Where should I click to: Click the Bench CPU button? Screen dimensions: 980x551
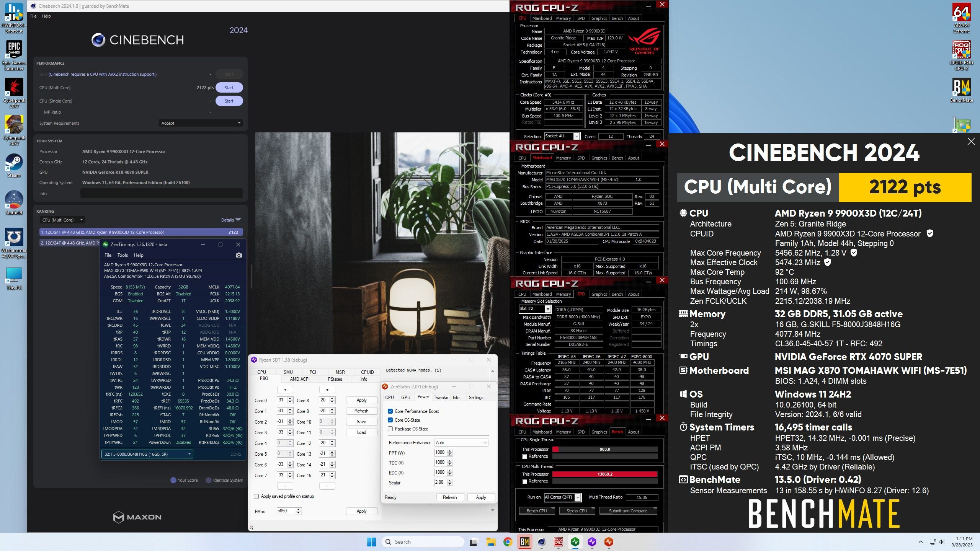537,511
